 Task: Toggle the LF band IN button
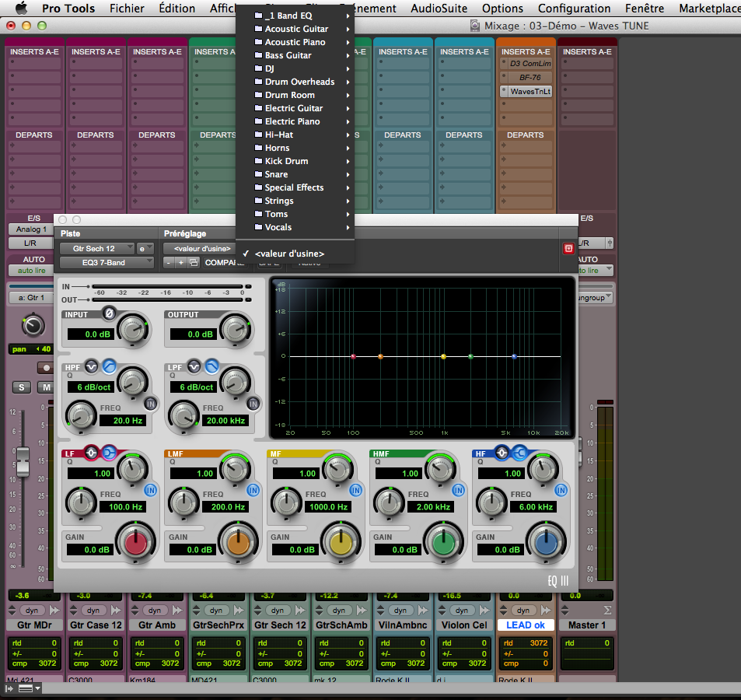click(x=150, y=490)
